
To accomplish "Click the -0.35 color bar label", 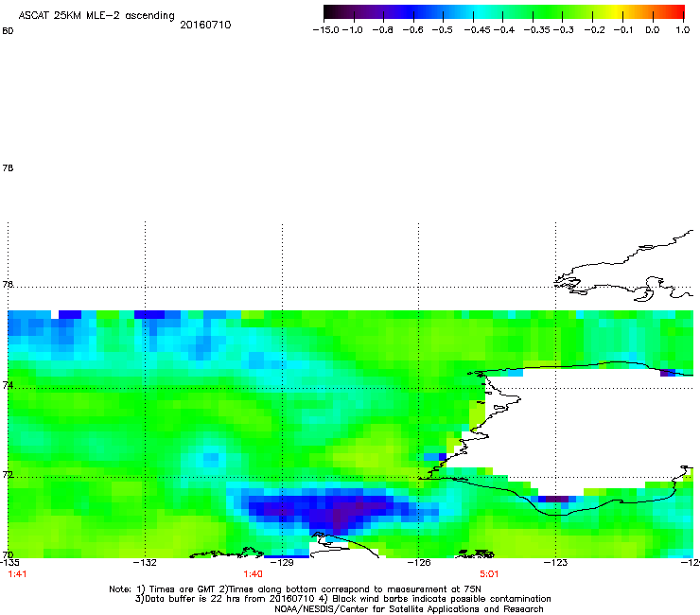I will 537,30.
